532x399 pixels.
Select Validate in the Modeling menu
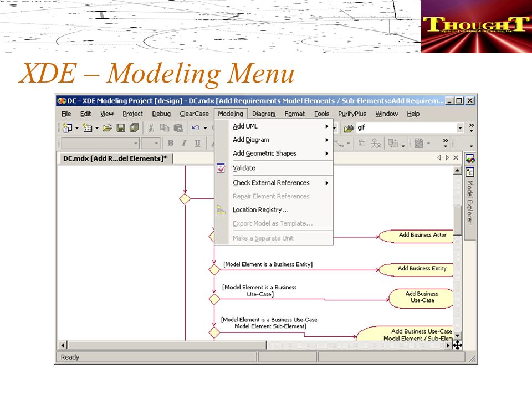[x=244, y=168]
